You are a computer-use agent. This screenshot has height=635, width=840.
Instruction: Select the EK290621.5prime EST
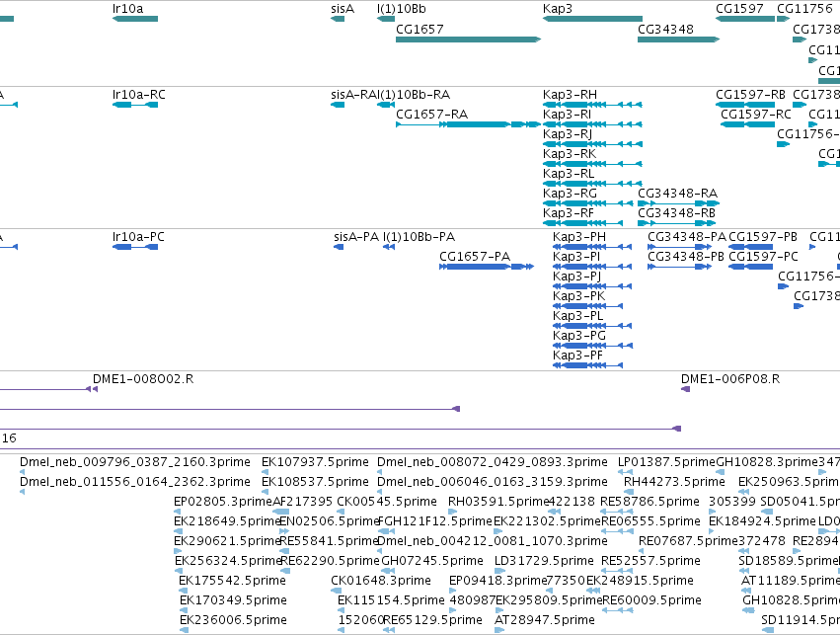pyautogui.click(x=179, y=551)
